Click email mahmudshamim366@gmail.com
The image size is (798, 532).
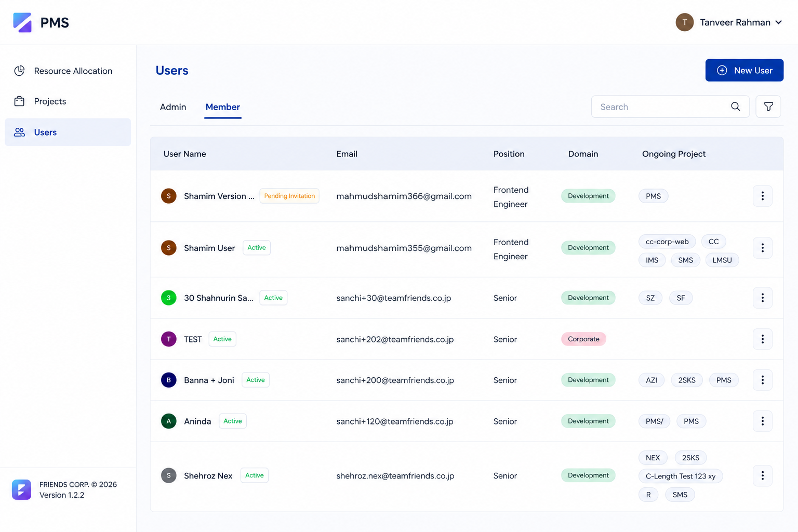click(404, 196)
